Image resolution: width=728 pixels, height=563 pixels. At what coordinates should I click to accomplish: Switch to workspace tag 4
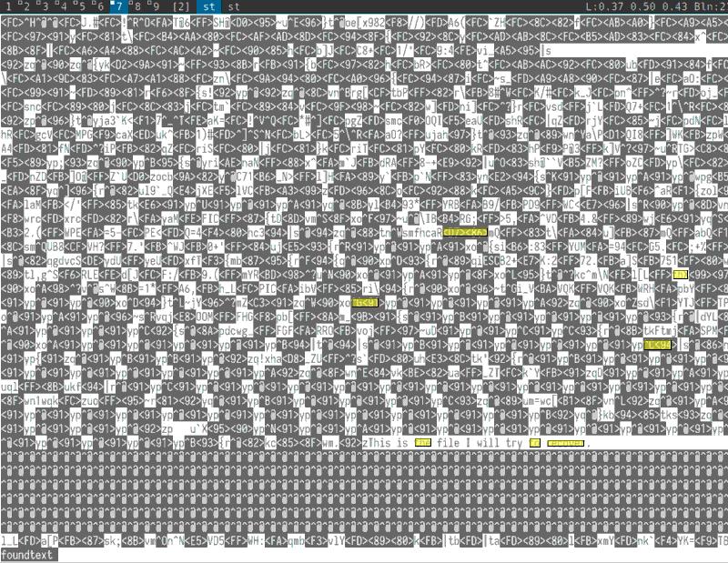pyautogui.click(x=62, y=6)
